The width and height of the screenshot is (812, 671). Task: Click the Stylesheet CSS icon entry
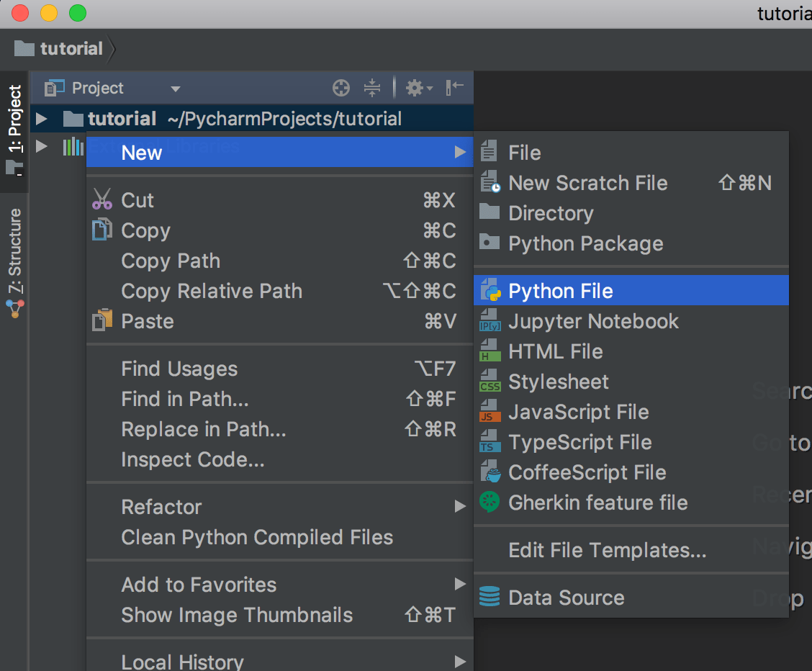[490, 382]
